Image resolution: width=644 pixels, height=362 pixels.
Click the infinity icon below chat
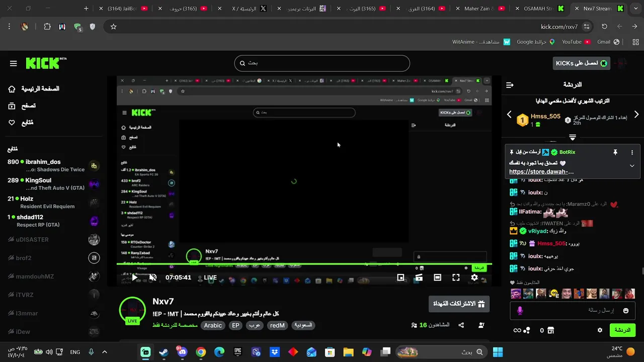[x=517, y=330]
